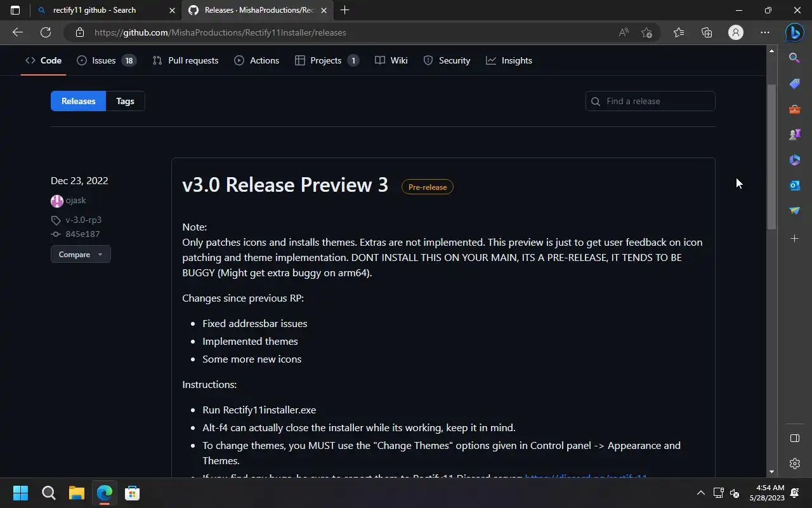Image resolution: width=812 pixels, height=508 pixels.
Task: Open the Projects tab
Action: tap(327, 60)
